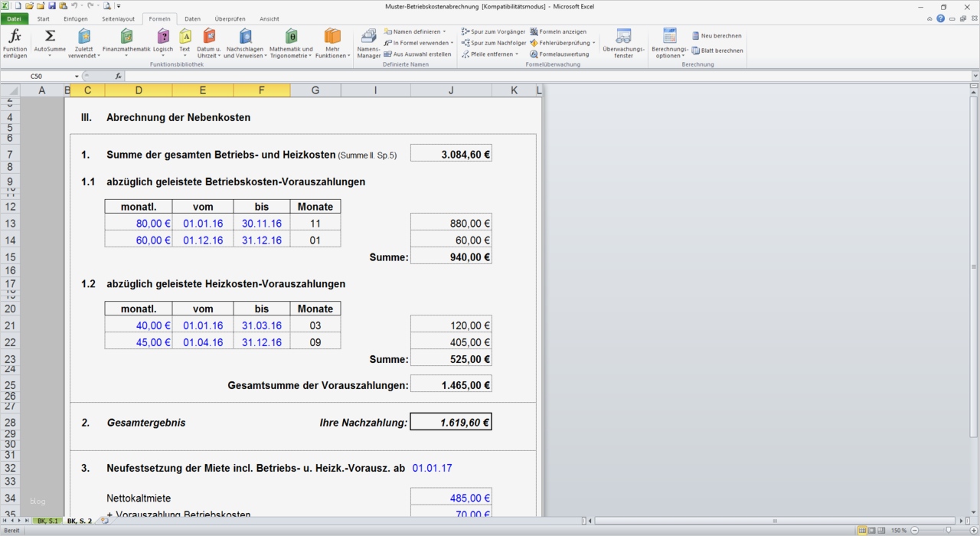Toggle Formeln anzeigen to show formulas

pyautogui.click(x=563, y=31)
